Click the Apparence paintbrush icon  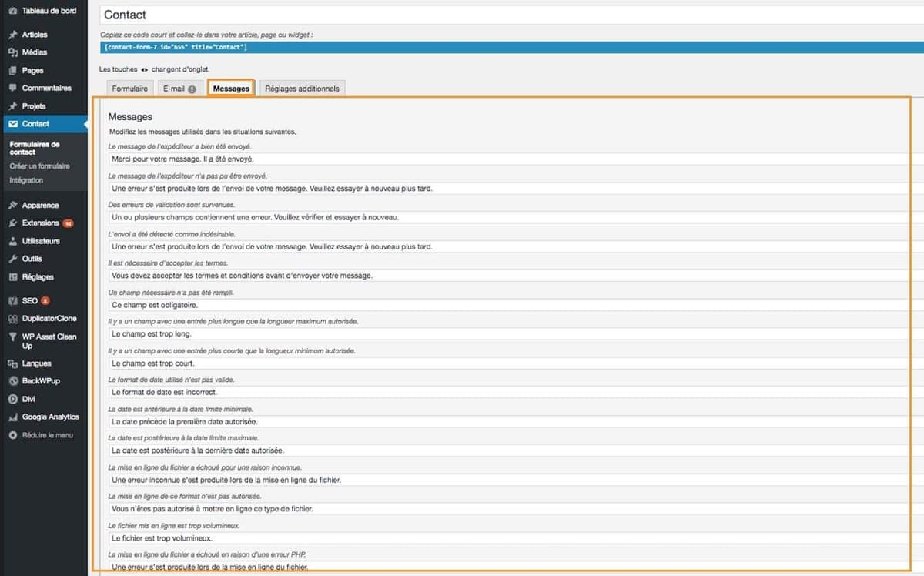coord(12,206)
